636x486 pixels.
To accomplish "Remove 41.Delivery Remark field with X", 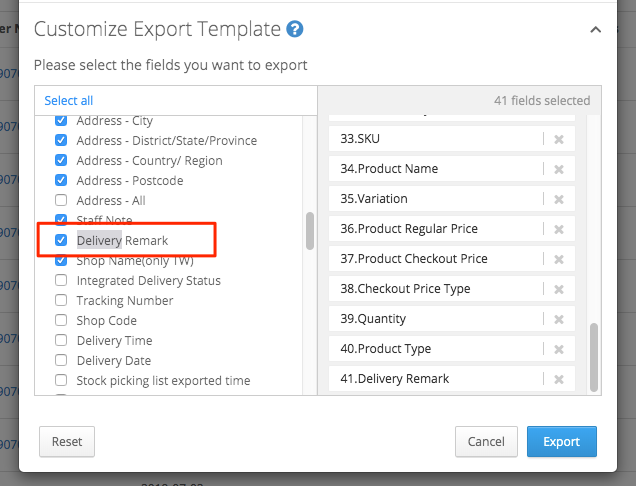I will click(559, 379).
